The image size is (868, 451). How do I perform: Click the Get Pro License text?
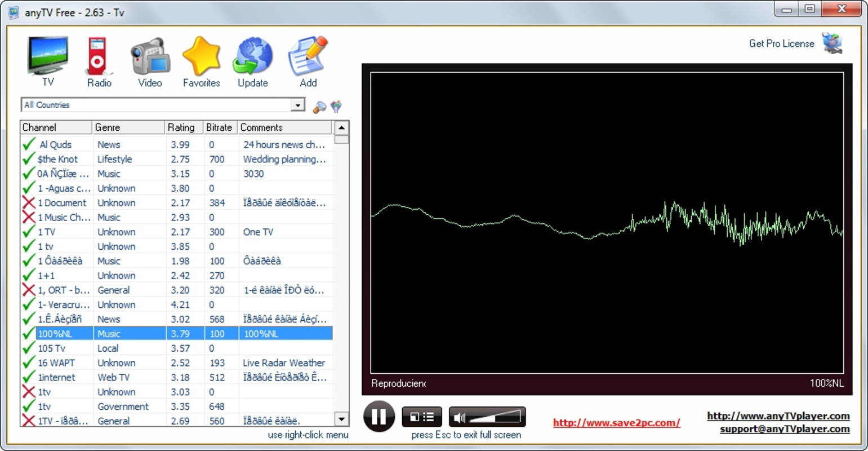pyautogui.click(x=781, y=43)
